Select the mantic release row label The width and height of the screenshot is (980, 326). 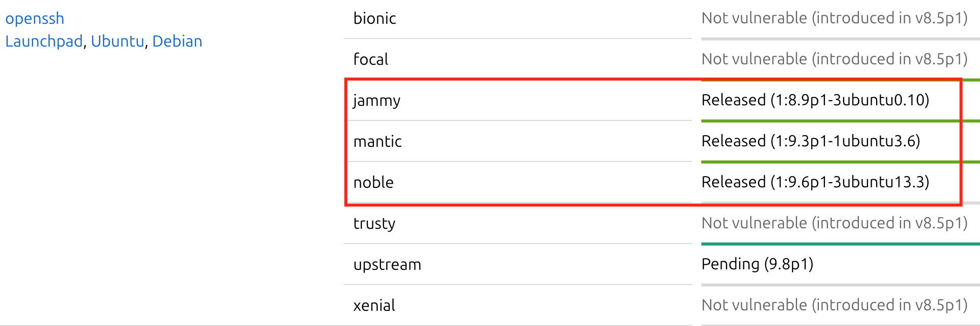pyautogui.click(x=378, y=142)
